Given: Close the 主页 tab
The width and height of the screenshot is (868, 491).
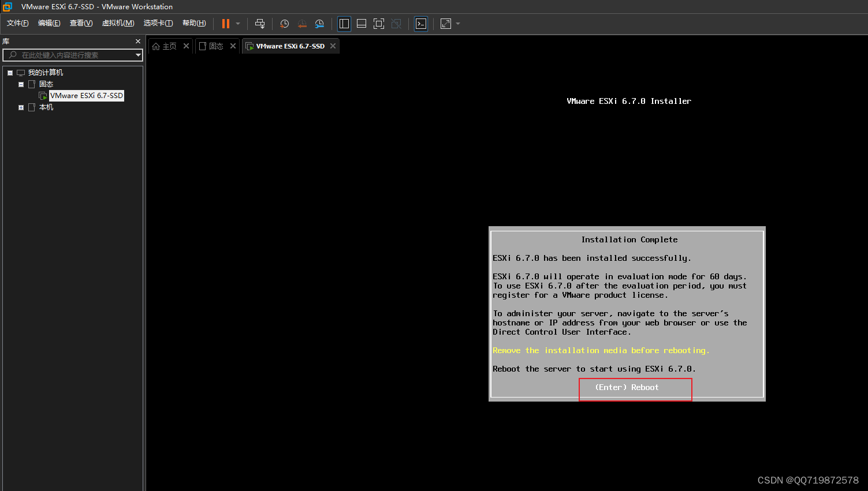Looking at the screenshot, I should click(186, 46).
